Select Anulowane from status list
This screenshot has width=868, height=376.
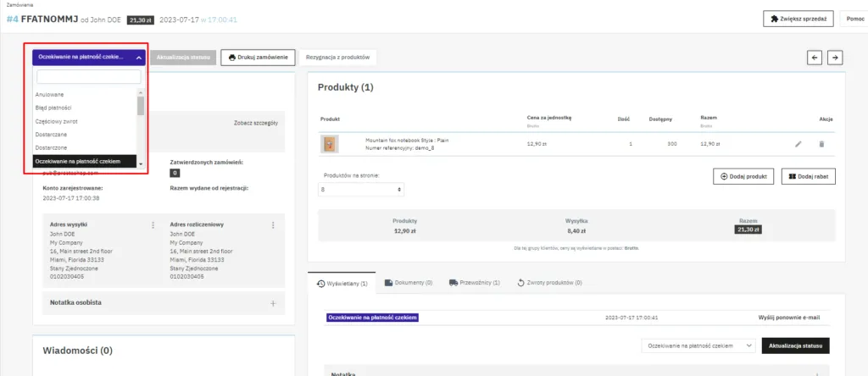pyautogui.click(x=50, y=94)
